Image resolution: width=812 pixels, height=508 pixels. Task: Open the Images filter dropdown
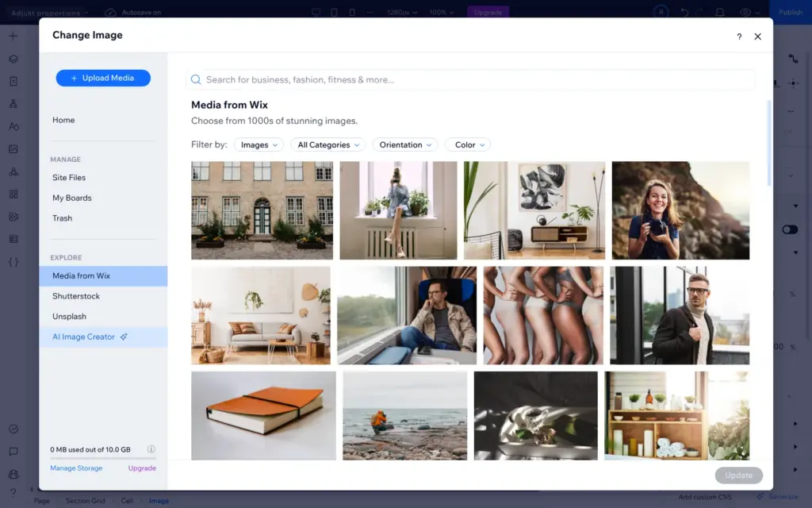tap(259, 144)
